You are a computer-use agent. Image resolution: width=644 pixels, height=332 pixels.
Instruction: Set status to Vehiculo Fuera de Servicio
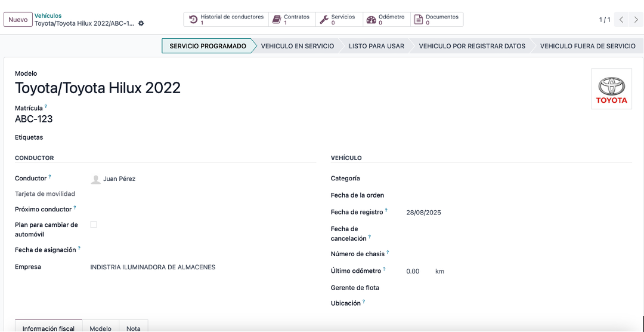pos(588,46)
